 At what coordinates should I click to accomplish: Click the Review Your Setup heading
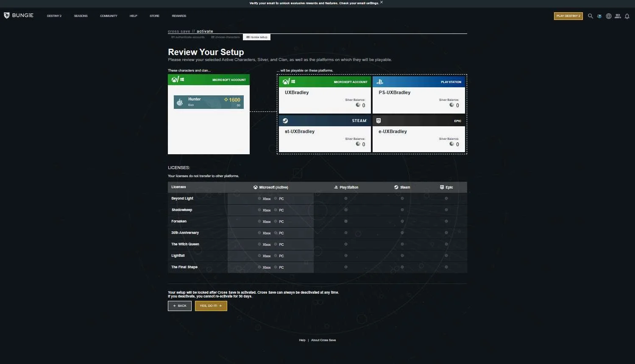(206, 52)
